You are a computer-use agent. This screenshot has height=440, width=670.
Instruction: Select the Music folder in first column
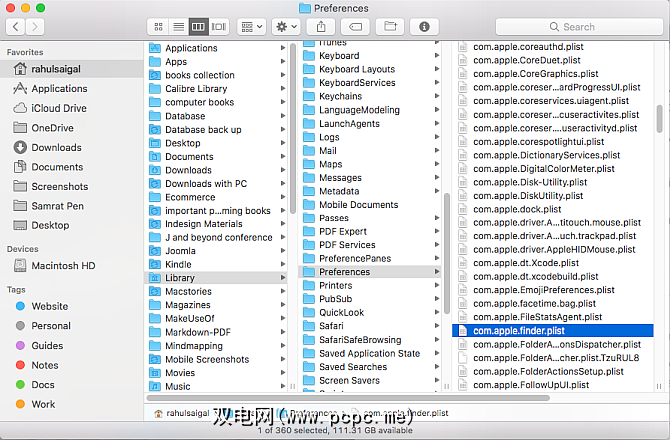click(x=217, y=386)
